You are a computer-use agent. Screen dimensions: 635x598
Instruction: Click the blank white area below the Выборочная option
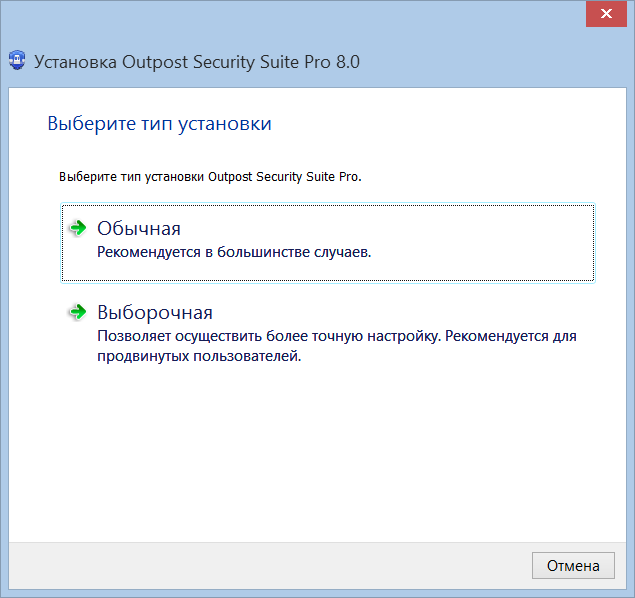[320, 450]
